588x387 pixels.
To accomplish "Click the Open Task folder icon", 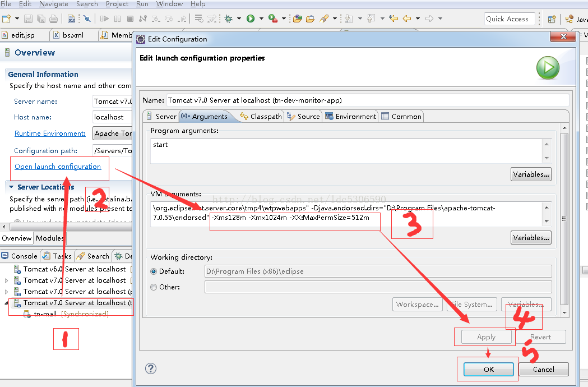I will 310,19.
